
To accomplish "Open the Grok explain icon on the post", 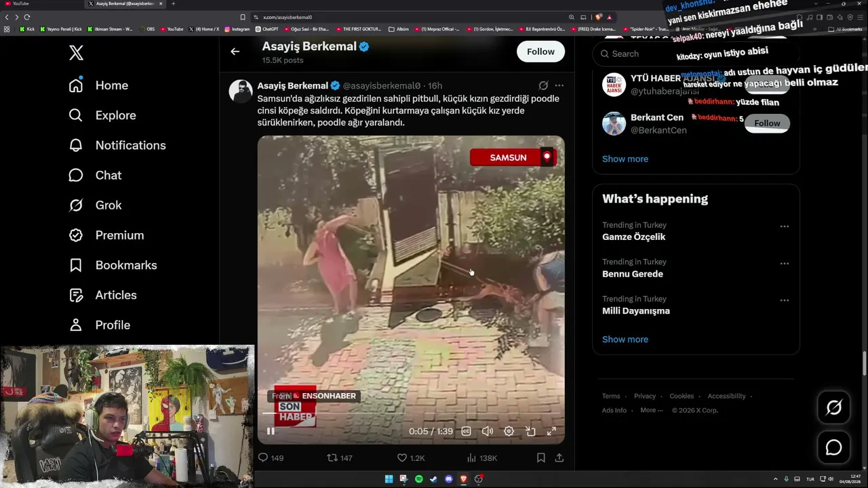I will click(x=543, y=85).
